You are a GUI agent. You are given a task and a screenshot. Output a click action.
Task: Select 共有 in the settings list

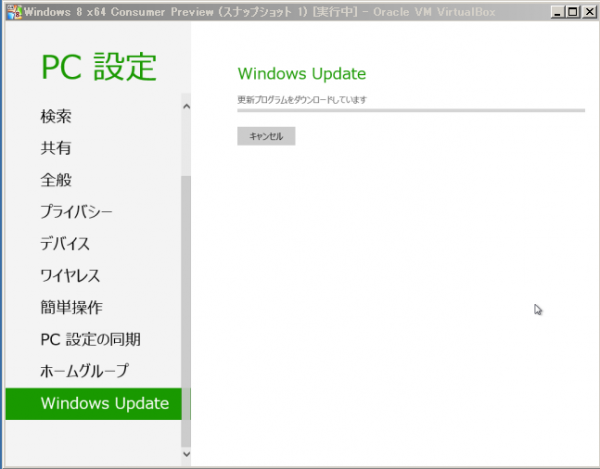click(56, 148)
